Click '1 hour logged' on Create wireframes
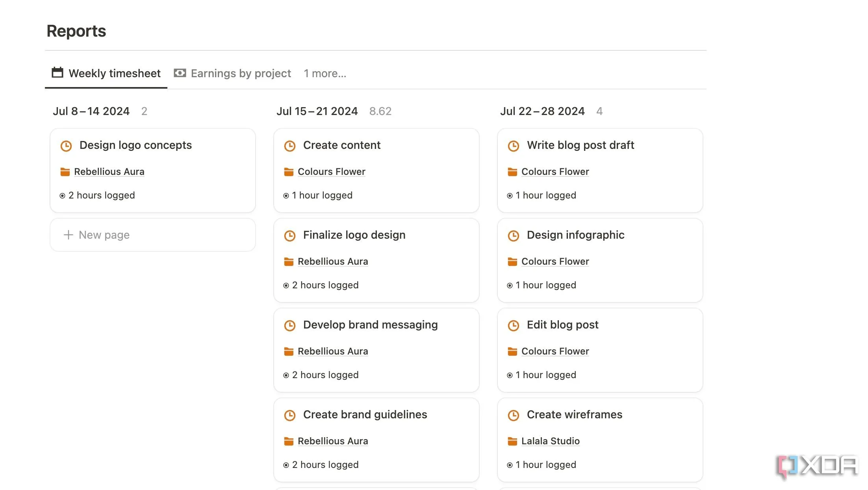Viewport: 868px width, 490px height. [x=542, y=465]
